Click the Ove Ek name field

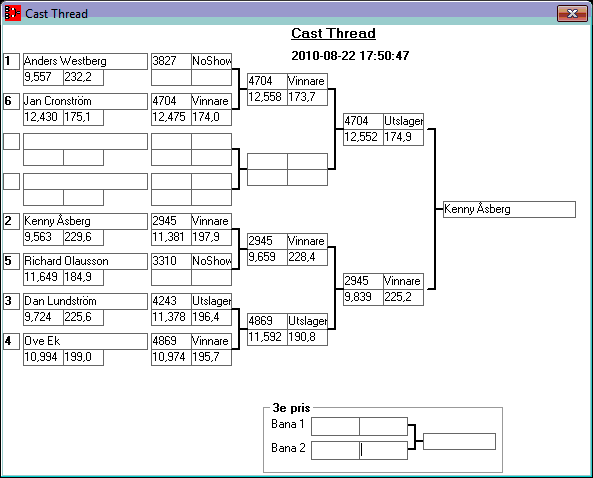(x=85, y=341)
